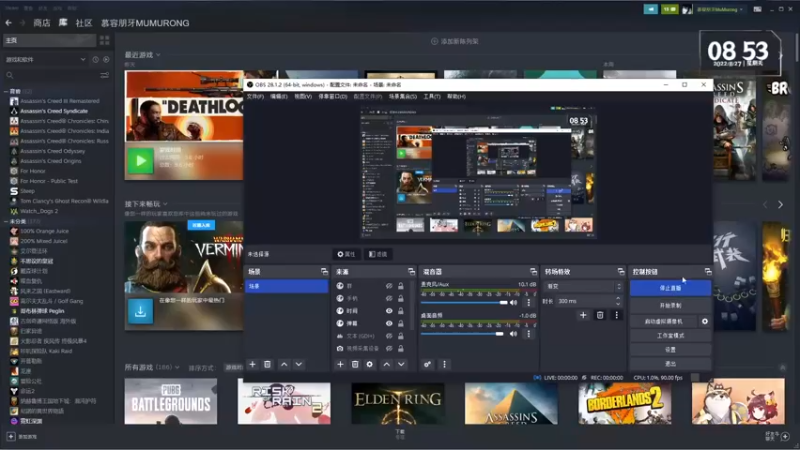Pop out the 来源 dock with its float icon
The height and width of the screenshot is (450, 800).
click(x=411, y=271)
